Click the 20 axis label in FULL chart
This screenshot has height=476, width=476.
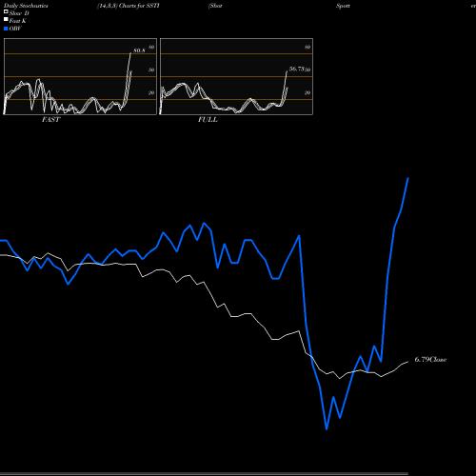click(x=307, y=92)
